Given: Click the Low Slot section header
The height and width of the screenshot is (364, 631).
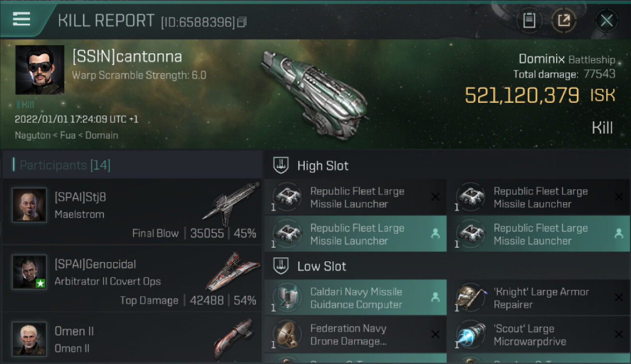Looking at the screenshot, I should [322, 266].
